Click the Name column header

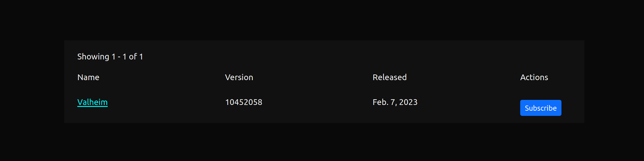pos(88,77)
